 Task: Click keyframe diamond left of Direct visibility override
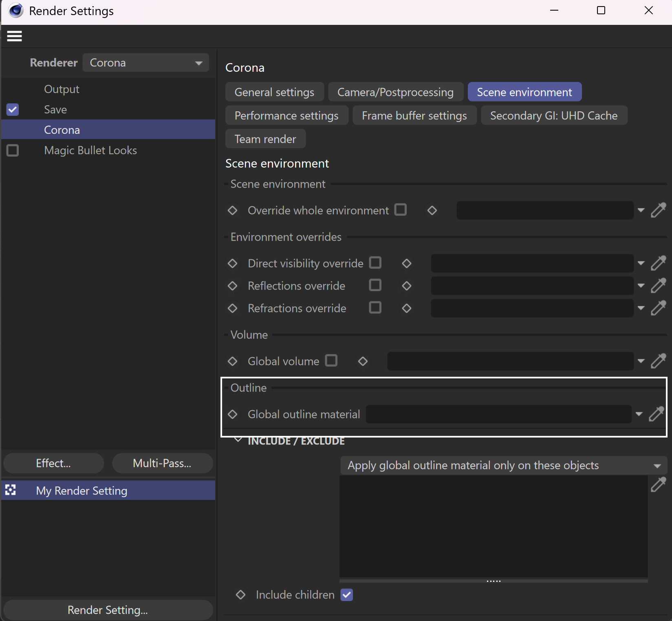pyautogui.click(x=233, y=263)
